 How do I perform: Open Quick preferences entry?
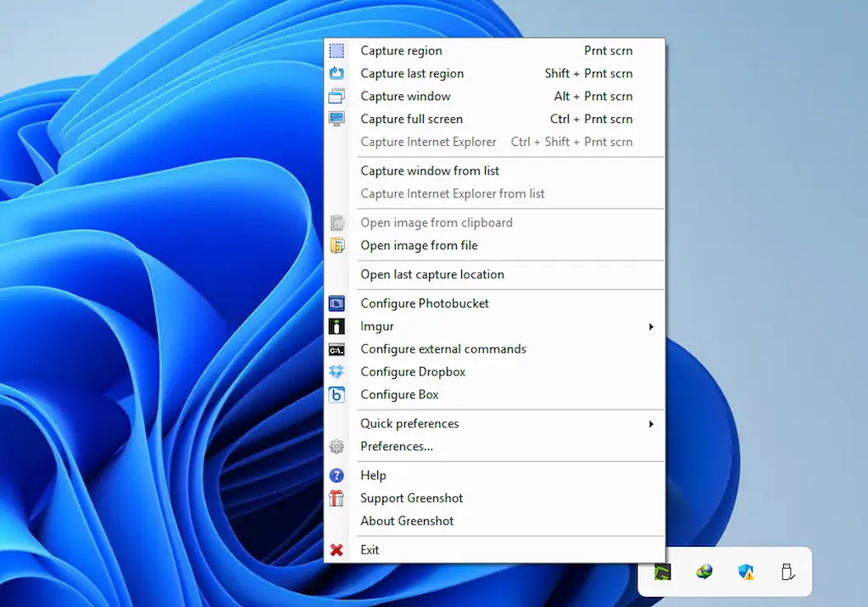494,424
